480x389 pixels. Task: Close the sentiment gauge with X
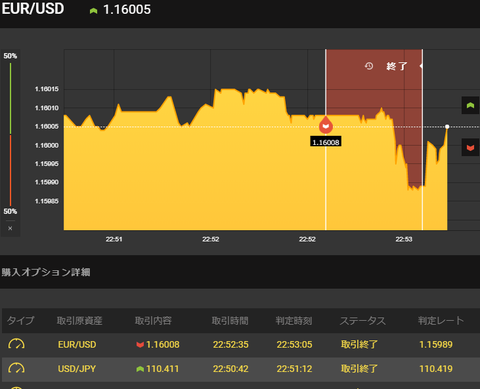(10, 228)
